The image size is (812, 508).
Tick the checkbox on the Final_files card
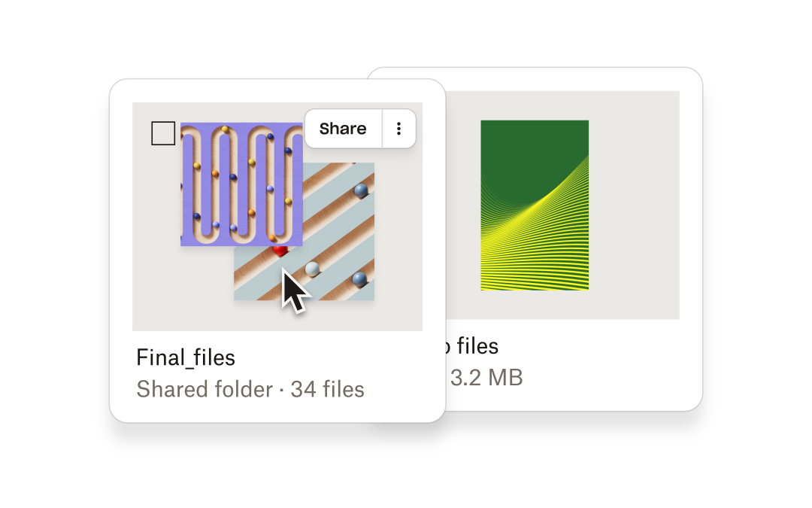(163, 133)
